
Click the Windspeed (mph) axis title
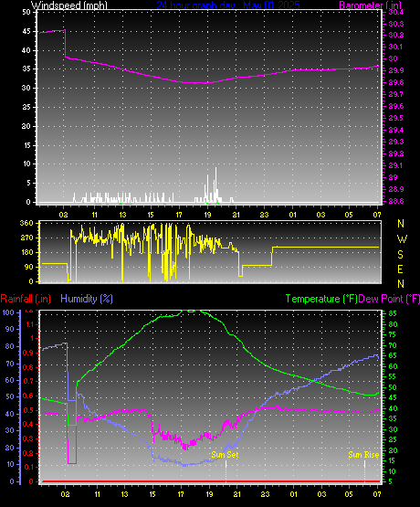(68, 5)
